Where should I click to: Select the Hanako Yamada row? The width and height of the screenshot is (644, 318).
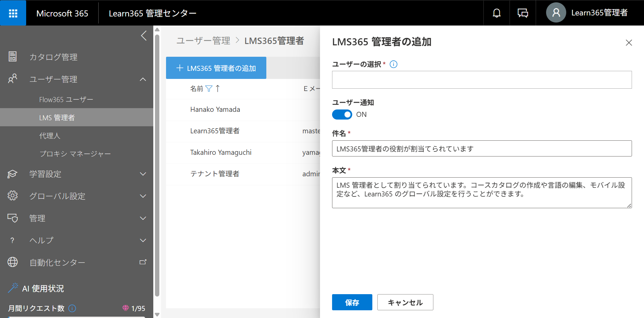tap(243, 109)
